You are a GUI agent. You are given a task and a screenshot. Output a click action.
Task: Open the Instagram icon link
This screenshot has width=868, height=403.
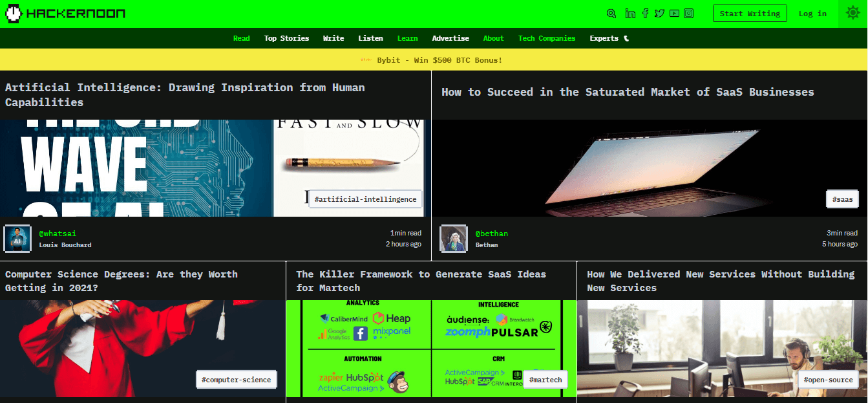(689, 14)
